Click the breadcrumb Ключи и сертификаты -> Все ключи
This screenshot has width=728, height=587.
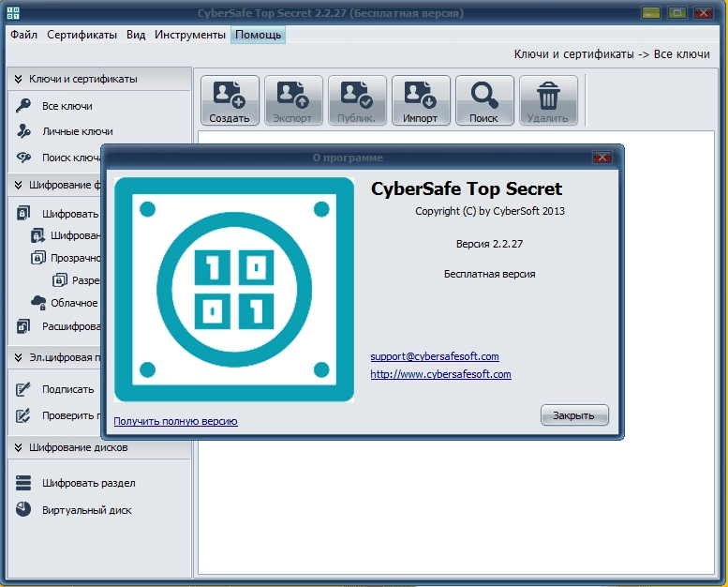click(x=612, y=54)
